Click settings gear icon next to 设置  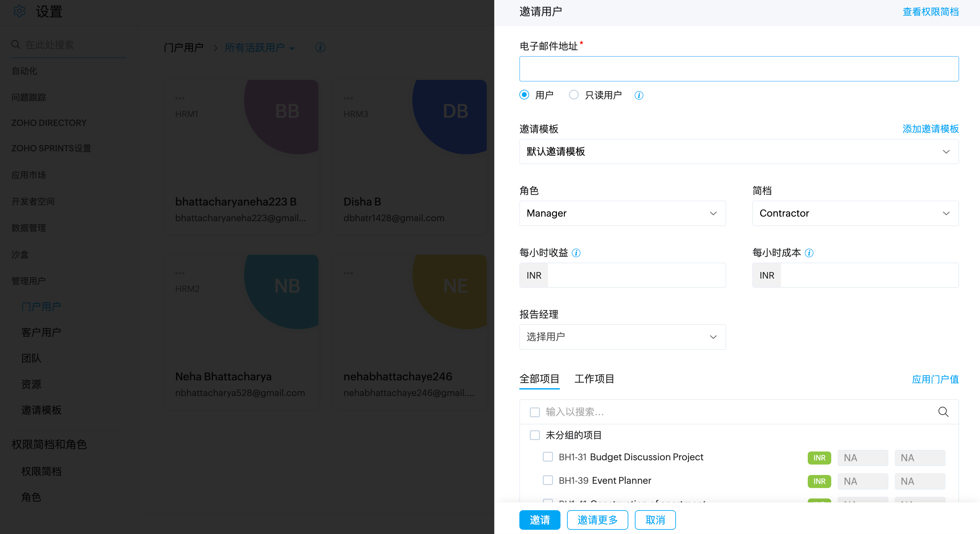(x=19, y=11)
